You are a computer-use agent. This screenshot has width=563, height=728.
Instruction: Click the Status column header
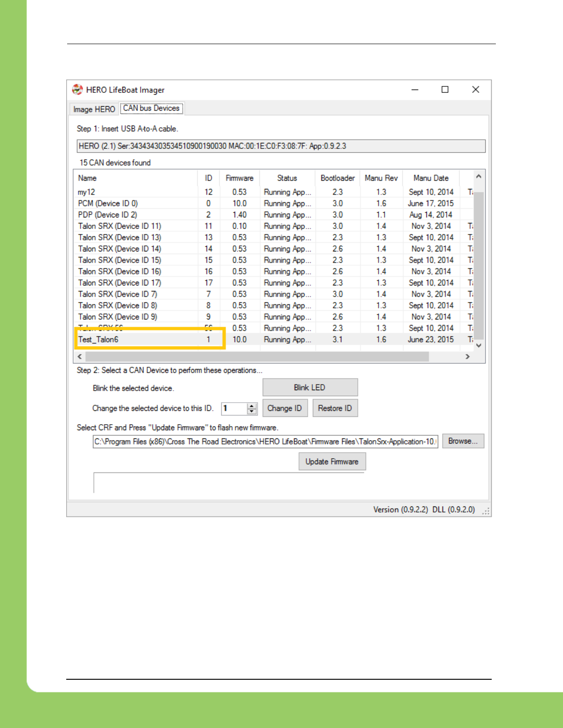coord(287,178)
